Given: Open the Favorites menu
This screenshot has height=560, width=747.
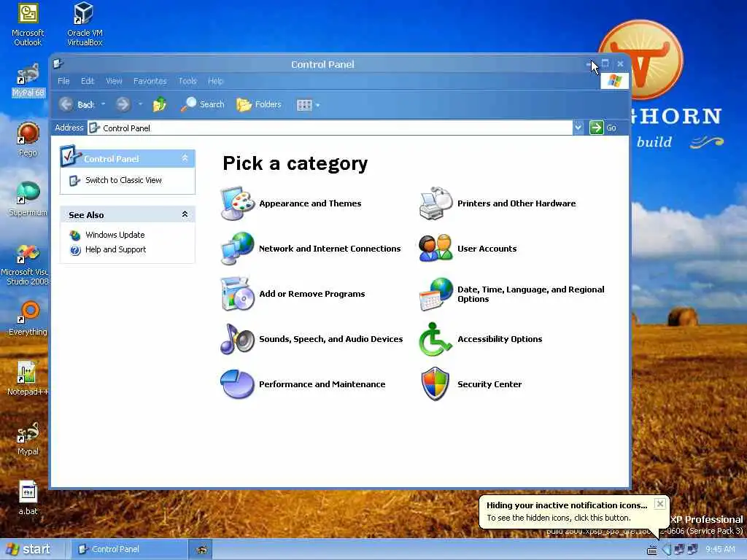Looking at the screenshot, I should pos(150,81).
